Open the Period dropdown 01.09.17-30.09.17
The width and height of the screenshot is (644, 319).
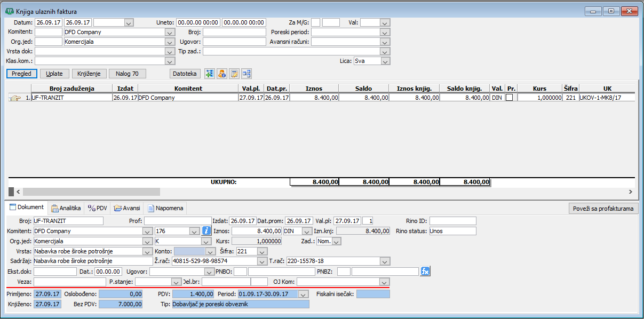[x=304, y=294]
